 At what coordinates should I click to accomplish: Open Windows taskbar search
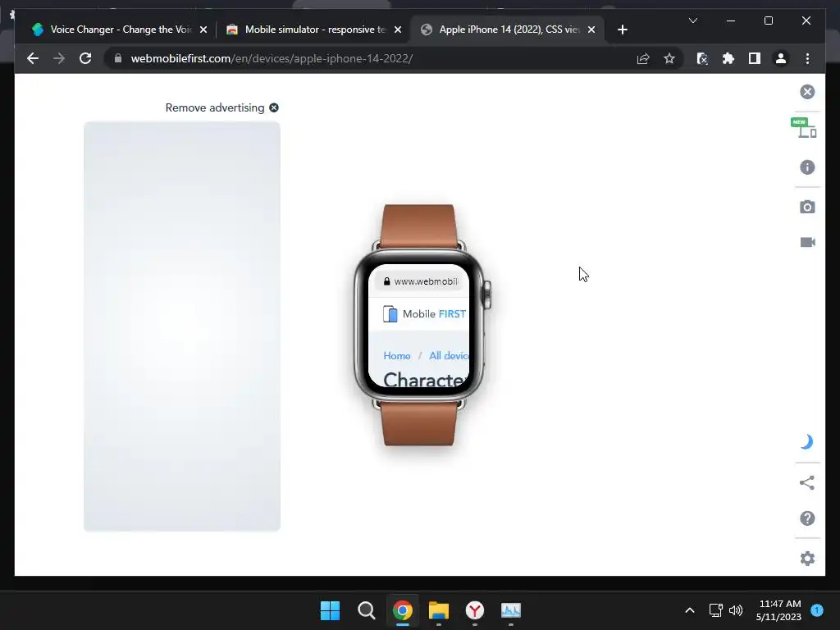(x=367, y=610)
